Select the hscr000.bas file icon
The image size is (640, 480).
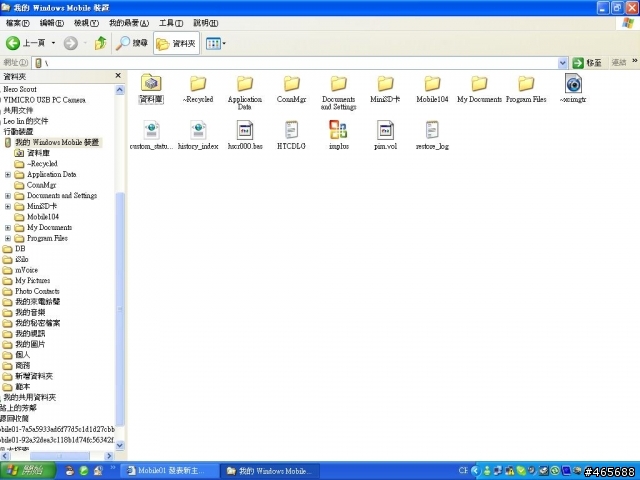pos(245,130)
